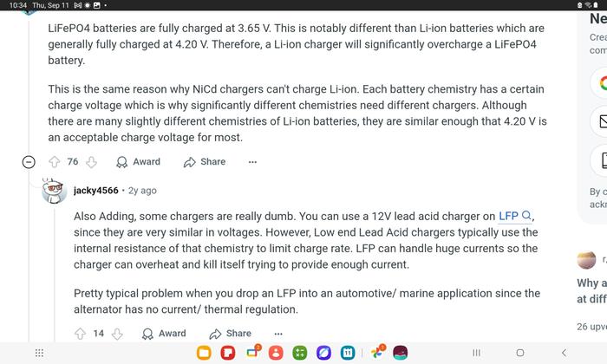Award jacky4566's comment
The image size is (607, 364).
(163, 334)
